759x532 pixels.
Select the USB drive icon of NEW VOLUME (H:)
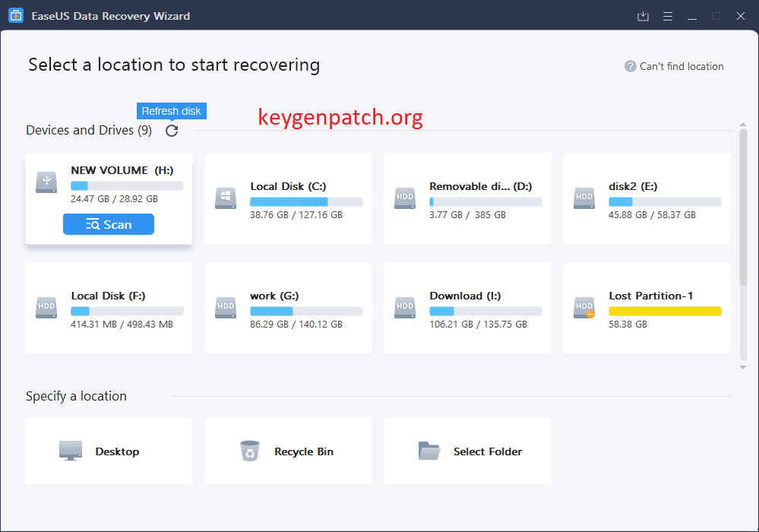pos(46,182)
